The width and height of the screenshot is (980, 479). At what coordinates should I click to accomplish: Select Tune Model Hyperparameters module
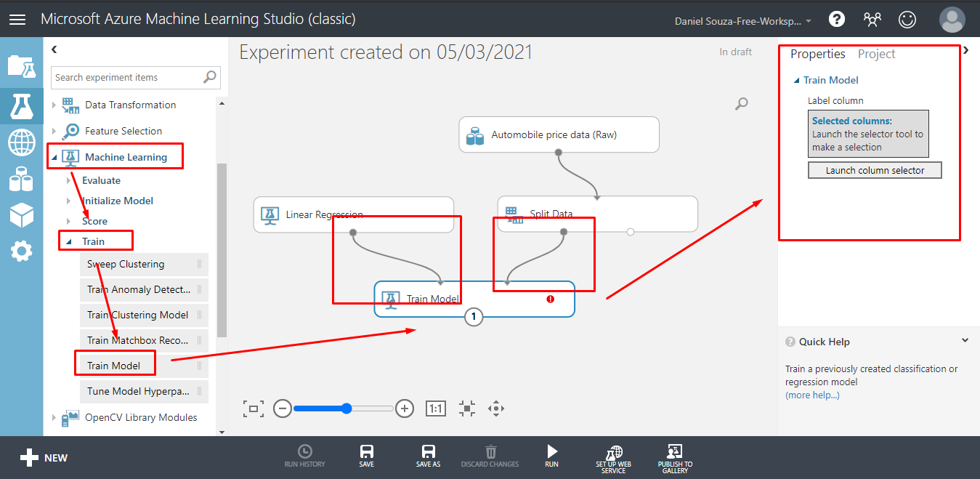point(144,392)
